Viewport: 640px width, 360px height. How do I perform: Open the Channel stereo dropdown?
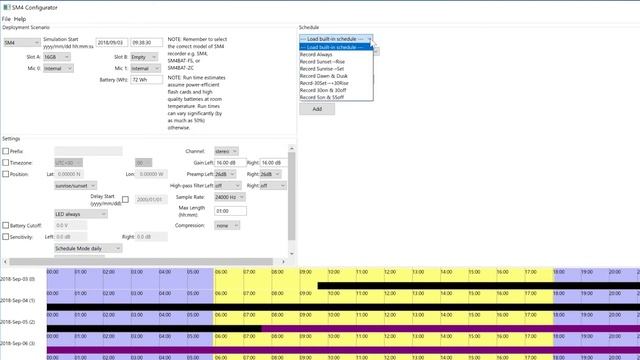[x=226, y=151]
